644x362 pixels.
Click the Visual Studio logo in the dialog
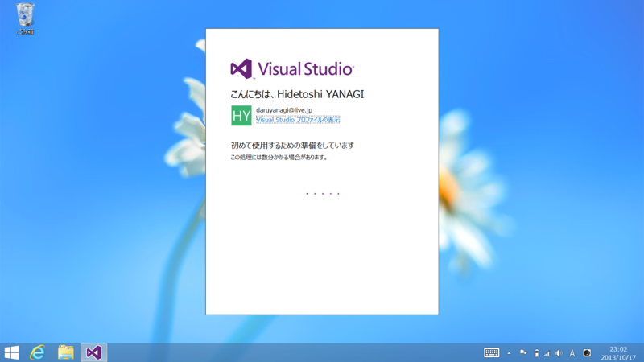[292, 68]
